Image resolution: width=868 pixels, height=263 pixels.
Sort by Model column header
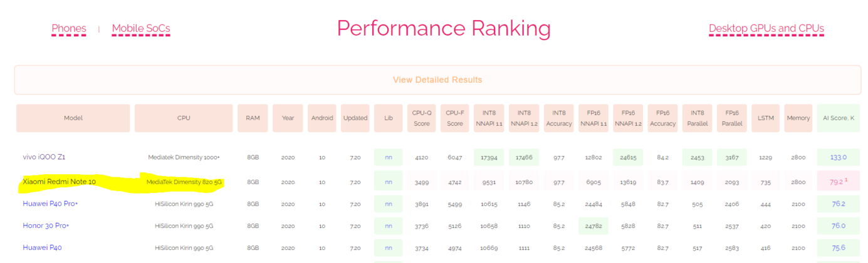point(73,118)
